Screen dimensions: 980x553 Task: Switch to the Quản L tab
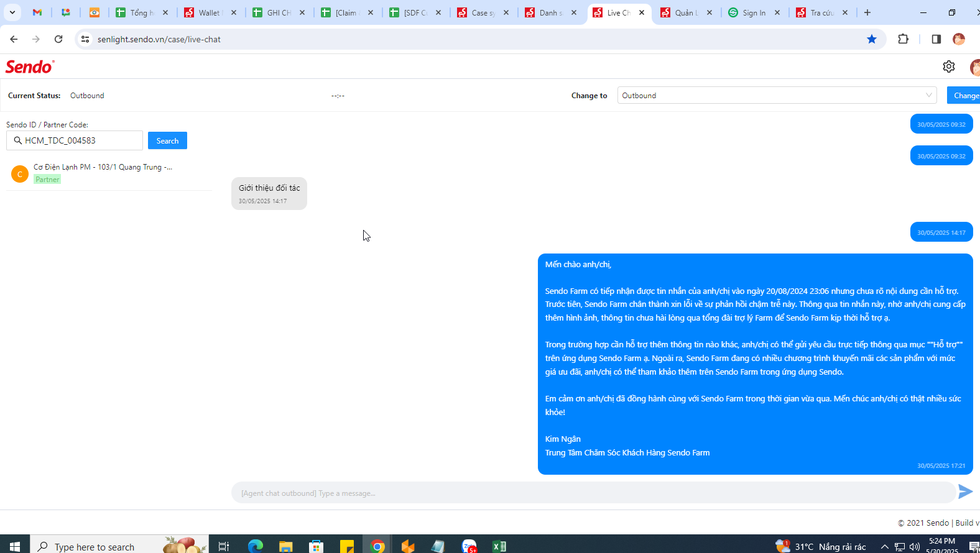pos(686,12)
